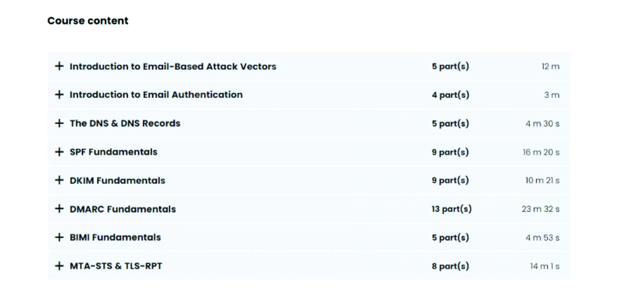644x300 pixels.
Task: Click Introduction to Email Authentication title text
Action: (x=156, y=95)
